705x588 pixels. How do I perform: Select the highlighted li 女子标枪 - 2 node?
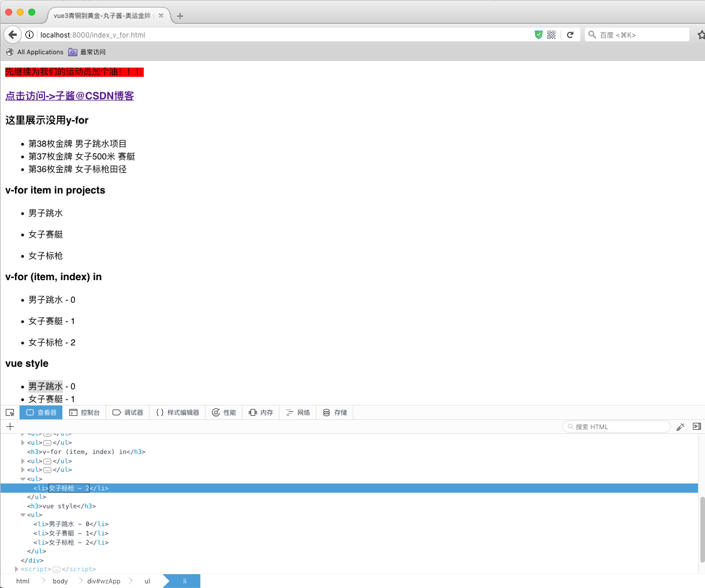[349, 488]
